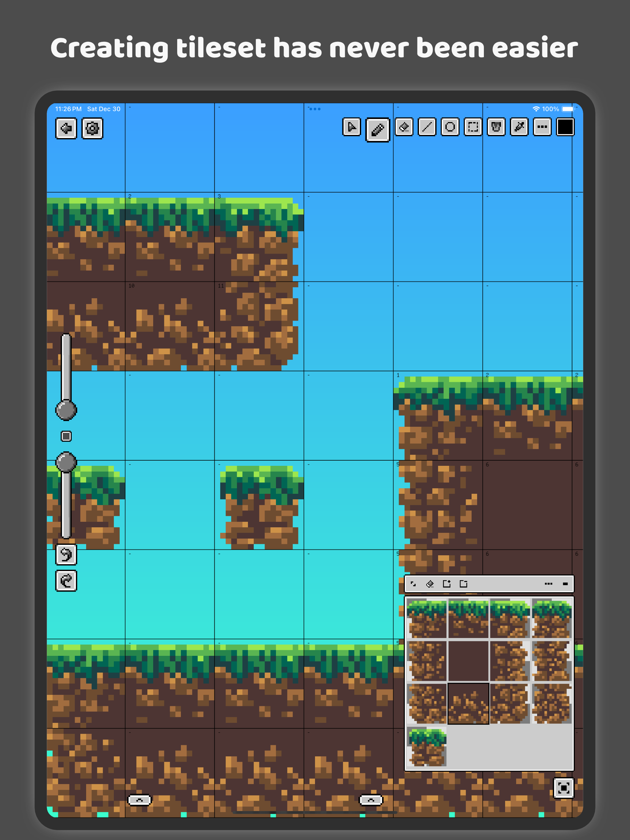The height and width of the screenshot is (840, 630).
Task: Select the top-right grass corner tile, third in row one
Action: pos(510,618)
